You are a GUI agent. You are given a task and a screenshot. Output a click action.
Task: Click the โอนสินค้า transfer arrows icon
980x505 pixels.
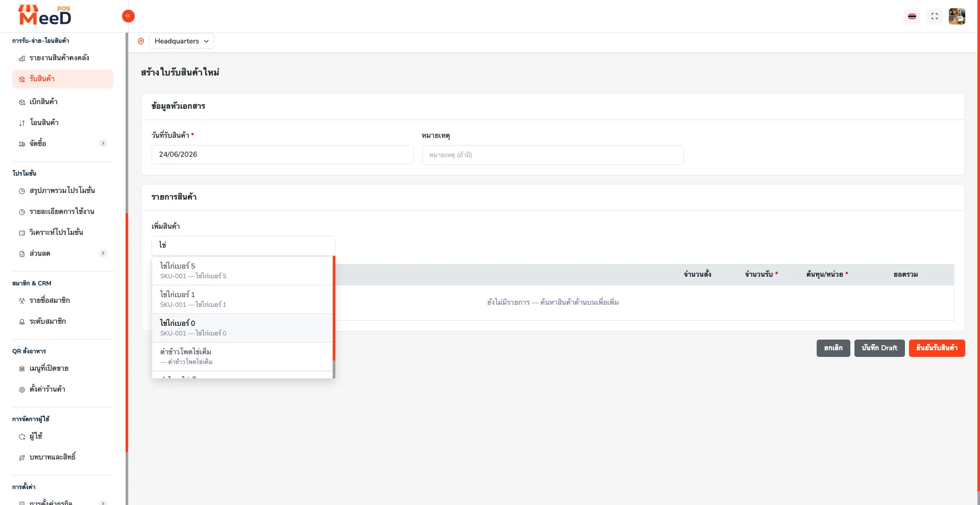[x=22, y=123]
